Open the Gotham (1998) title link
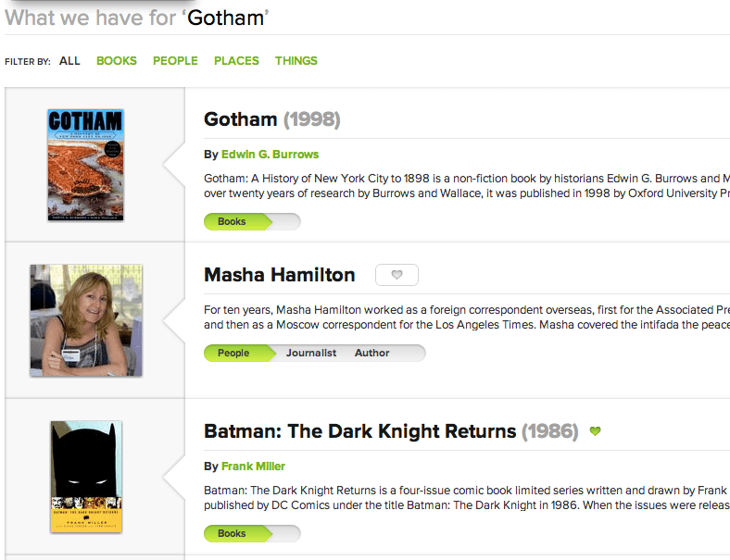This screenshot has width=730, height=560. click(271, 119)
